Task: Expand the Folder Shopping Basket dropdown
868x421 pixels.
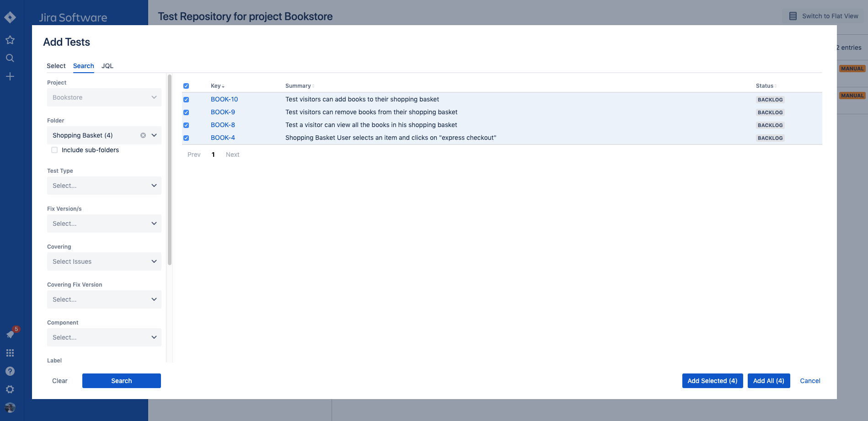Action: [154, 135]
